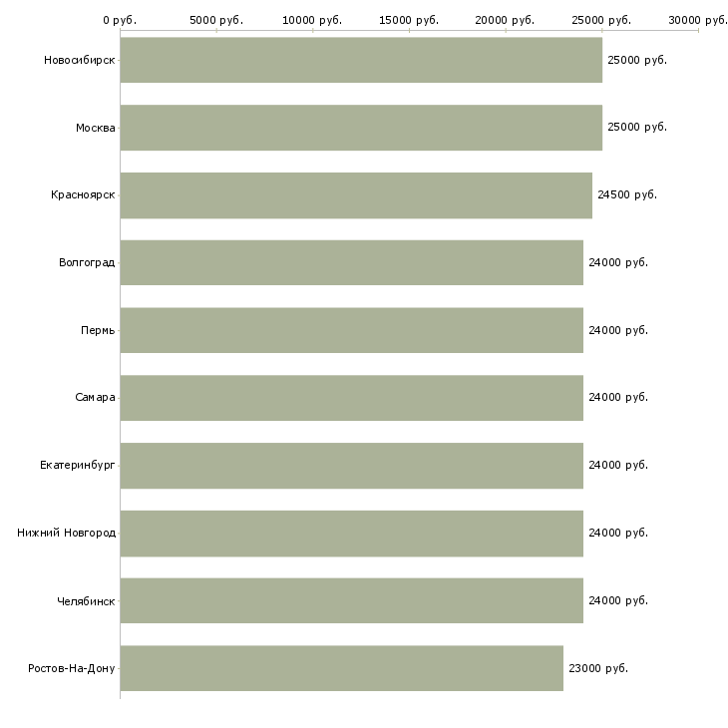Select the 30000 руб. axis label

tap(697, 20)
